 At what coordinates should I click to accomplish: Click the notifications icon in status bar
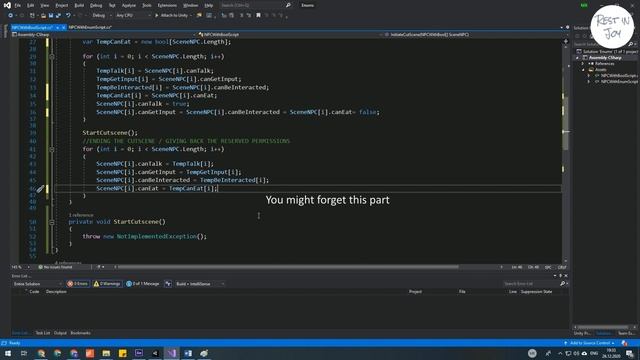624,343
